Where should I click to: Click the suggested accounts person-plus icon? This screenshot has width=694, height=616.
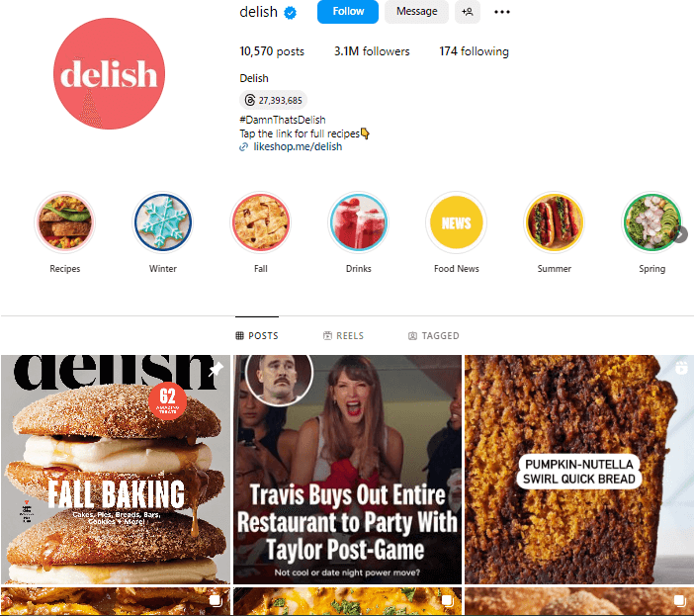click(x=468, y=12)
